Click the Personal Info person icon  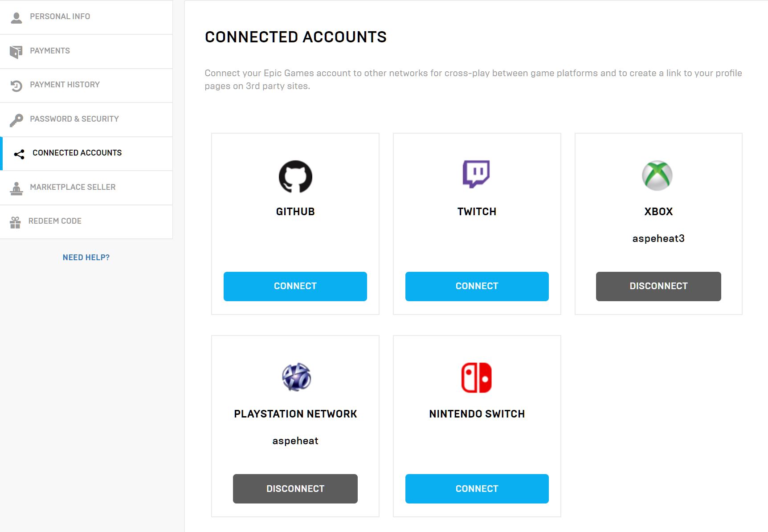[x=16, y=17]
